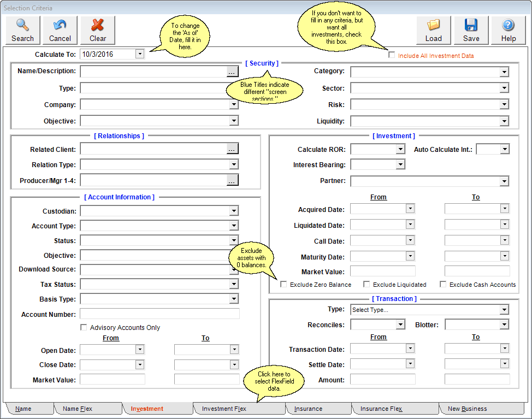The width and height of the screenshot is (532, 419).
Task: Open the Calculate To date picker arrow
Action: [140, 53]
